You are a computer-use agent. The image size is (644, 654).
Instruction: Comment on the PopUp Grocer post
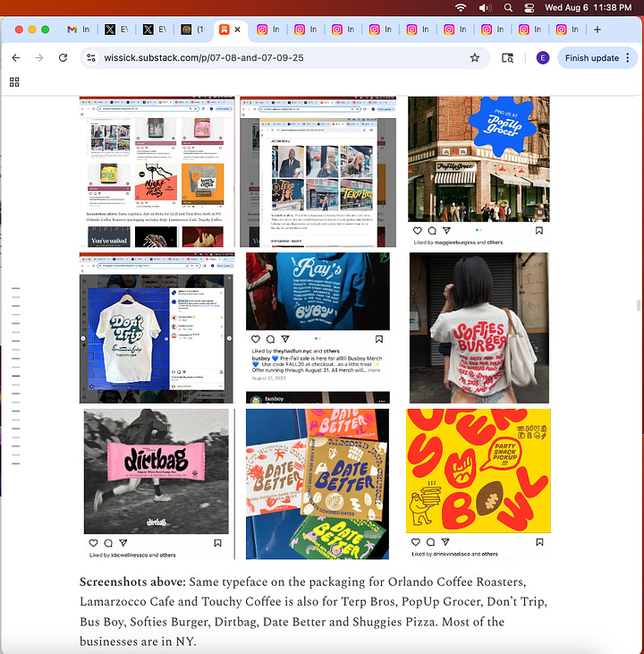pos(432,231)
